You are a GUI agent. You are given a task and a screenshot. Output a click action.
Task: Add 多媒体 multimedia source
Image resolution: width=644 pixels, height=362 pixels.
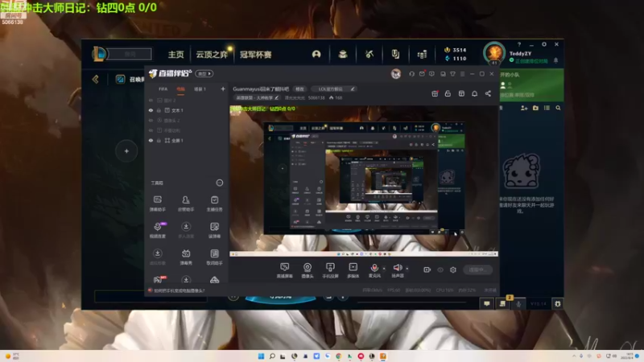click(x=353, y=270)
